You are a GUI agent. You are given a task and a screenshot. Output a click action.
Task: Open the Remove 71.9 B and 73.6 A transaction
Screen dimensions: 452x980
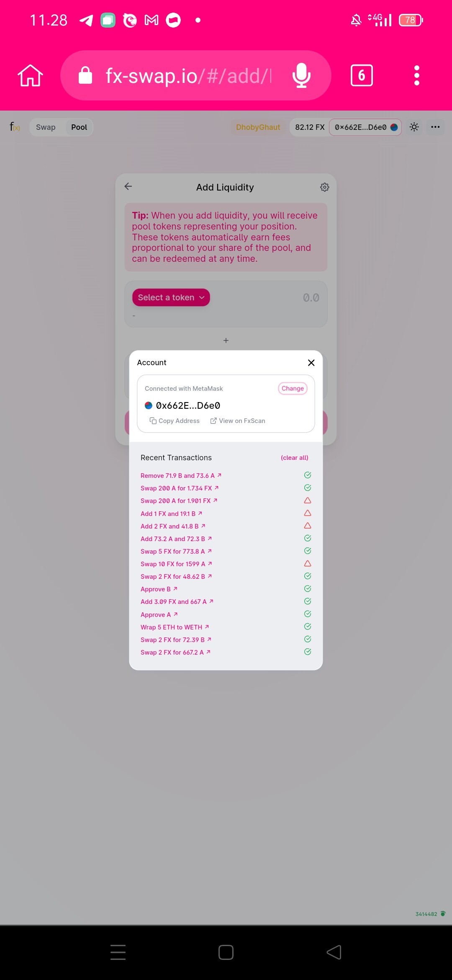pyautogui.click(x=181, y=476)
